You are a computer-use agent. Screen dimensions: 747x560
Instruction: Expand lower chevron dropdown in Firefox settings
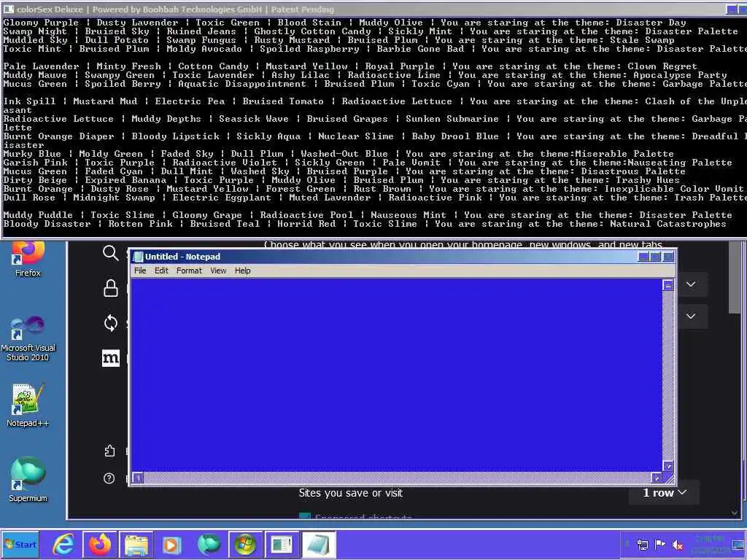tap(691, 316)
